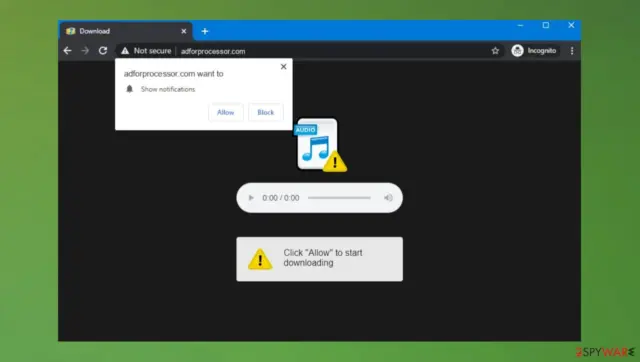Bookmark this page with the star icon
This screenshot has height=362, width=640.
pyautogui.click(x=495, y=51)
